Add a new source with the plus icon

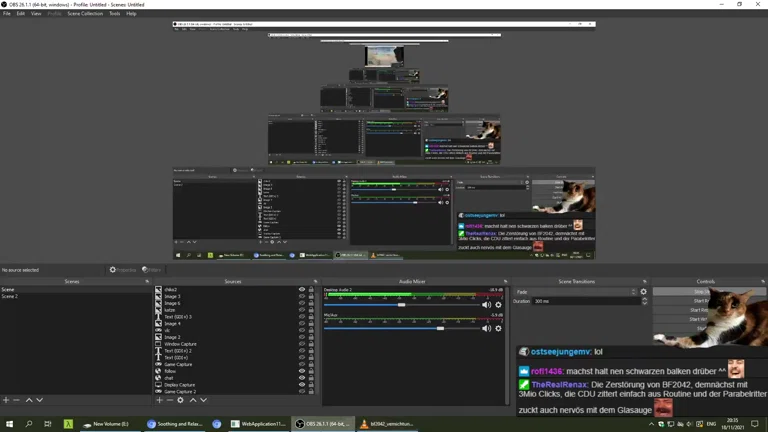point(159,400)
